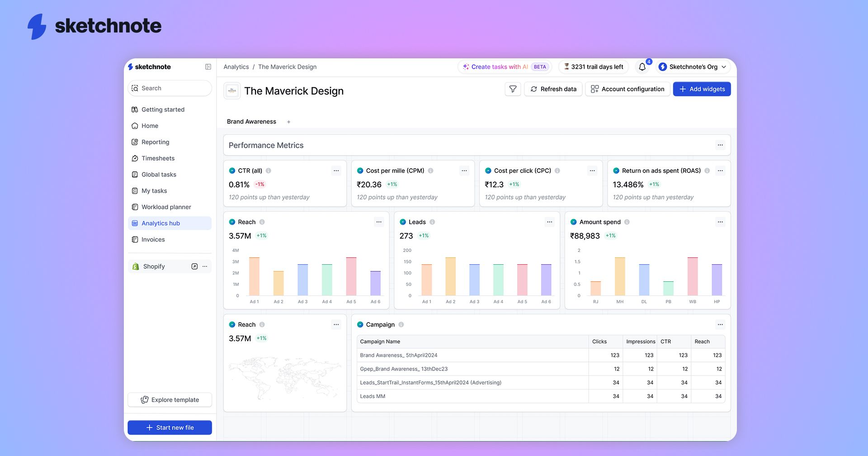The width and height of the screenshot is (868, 456).
Task: Switch to Brand Awareness tab
Action: pos(251,122)
